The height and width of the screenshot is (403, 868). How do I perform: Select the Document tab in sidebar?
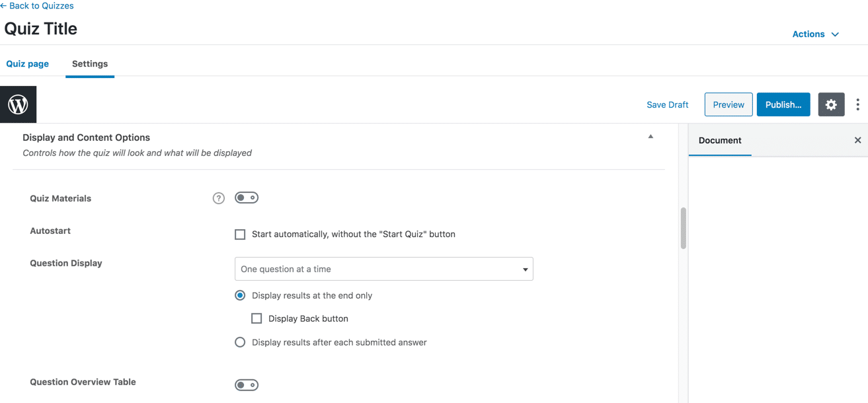[x=720, y=140]
